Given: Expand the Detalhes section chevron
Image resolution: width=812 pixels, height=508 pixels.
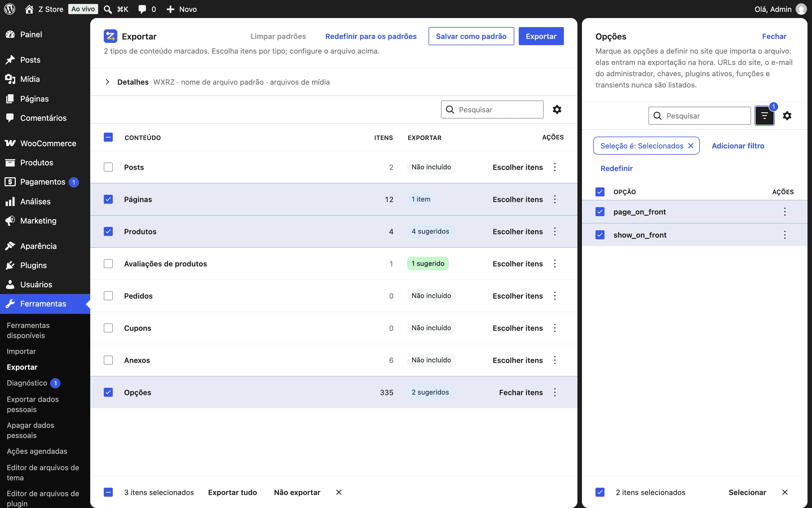Looking at the screenshot, I should point(107,82).
